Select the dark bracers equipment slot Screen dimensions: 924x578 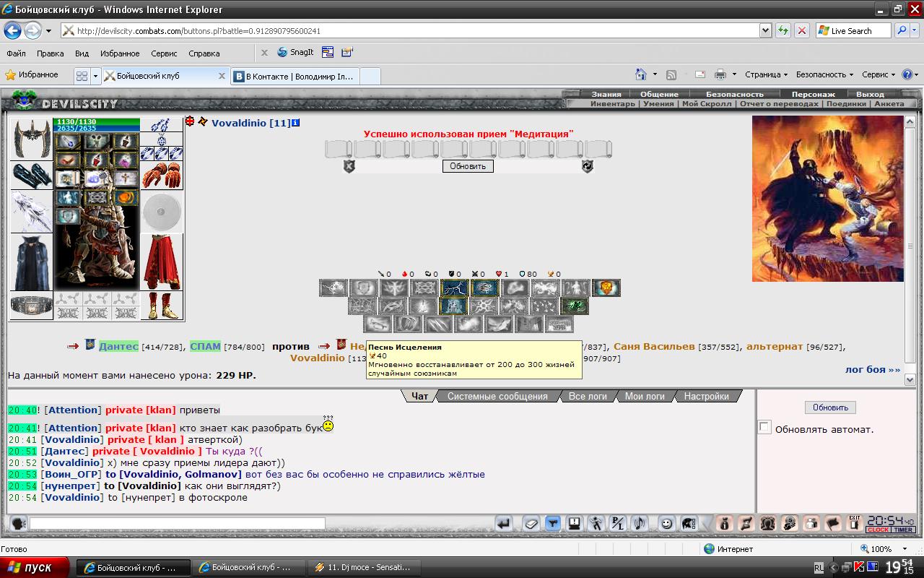(x=31, y=175)
